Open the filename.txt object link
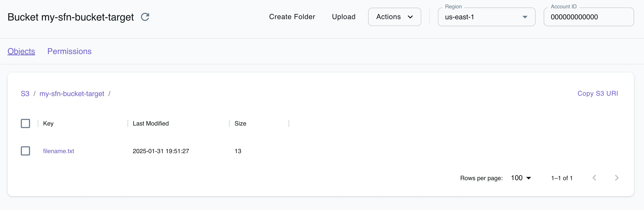Viewport: 644px width, 210px height. pyautogui.click(x=59, y=151)
